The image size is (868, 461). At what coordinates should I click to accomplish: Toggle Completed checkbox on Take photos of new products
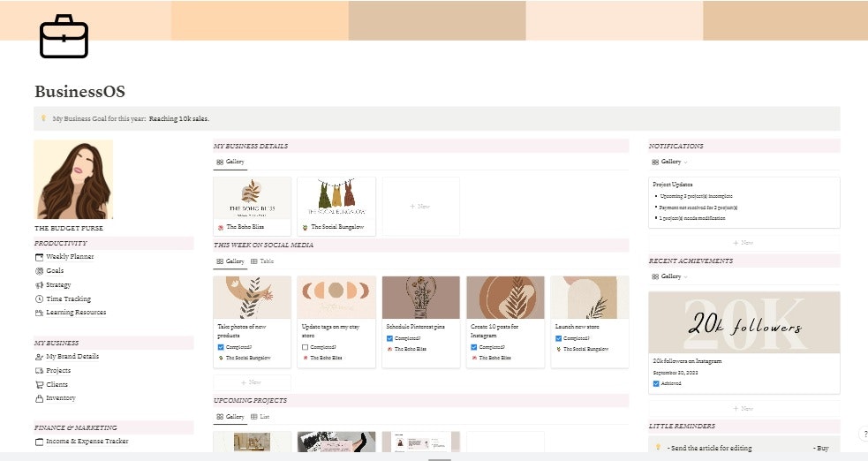pos(221,348)
